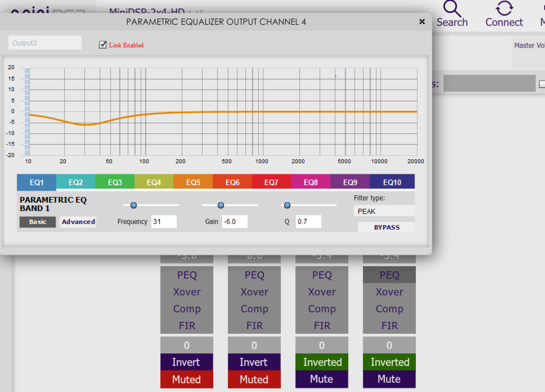Click the Gain slider handle
This screenshot has width=545, height=392.
tap(221, 205)
